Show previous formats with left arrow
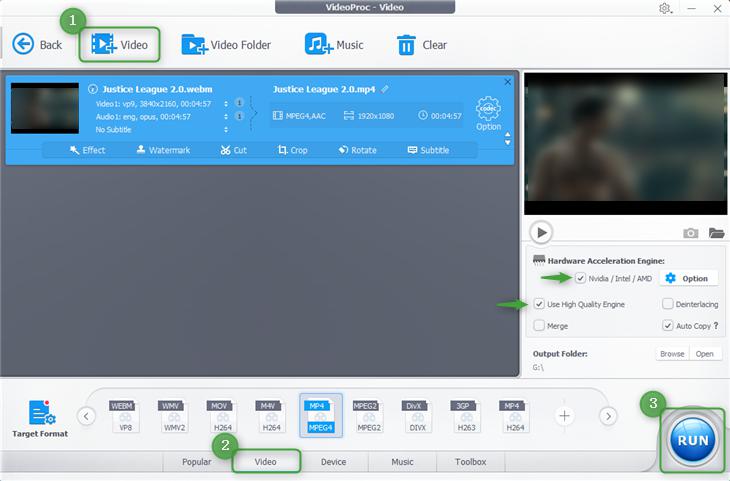 (x=86, y=416)
